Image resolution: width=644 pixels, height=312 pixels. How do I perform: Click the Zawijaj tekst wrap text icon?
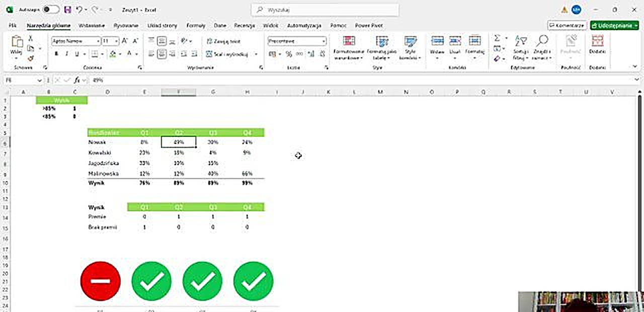click(x=222, y=41)
